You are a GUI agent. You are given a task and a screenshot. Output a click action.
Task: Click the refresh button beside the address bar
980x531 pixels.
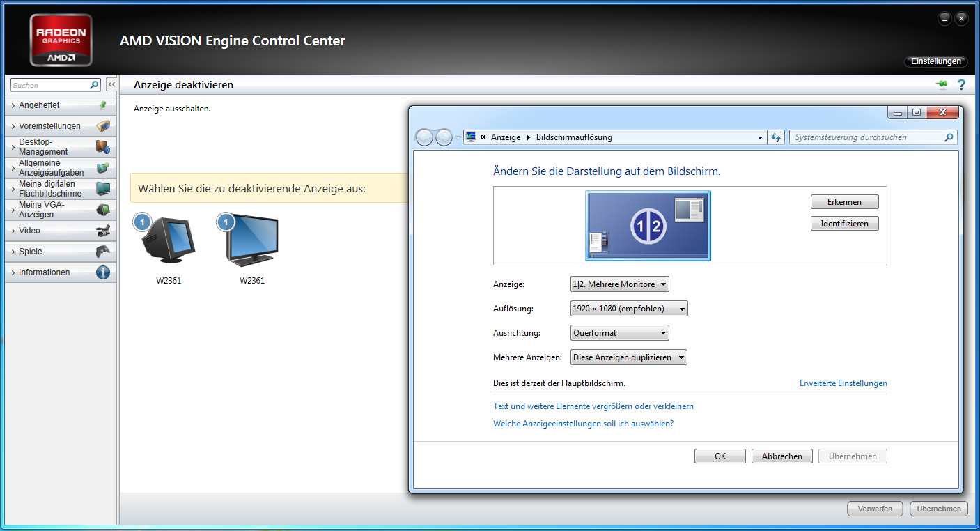(x=776, y=137)
